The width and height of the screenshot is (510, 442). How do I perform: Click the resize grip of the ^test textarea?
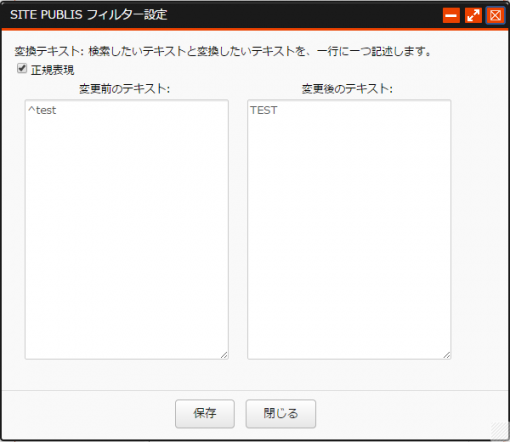[x=224, y=355]
